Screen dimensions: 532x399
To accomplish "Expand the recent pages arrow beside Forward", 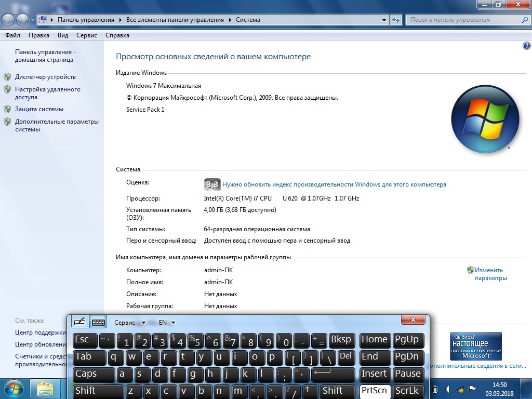I will coord(33,20).
